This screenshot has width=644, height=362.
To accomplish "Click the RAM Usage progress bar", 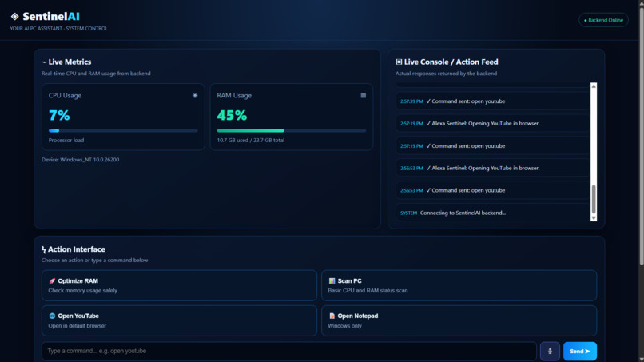I will (292, 131).
